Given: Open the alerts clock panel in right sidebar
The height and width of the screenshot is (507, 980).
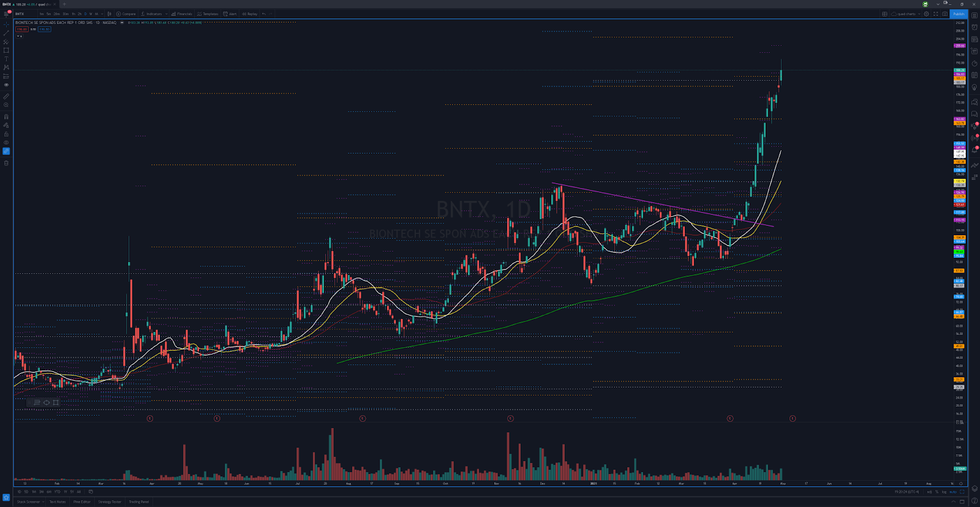Looking at the screenshot, I should 974,27.
